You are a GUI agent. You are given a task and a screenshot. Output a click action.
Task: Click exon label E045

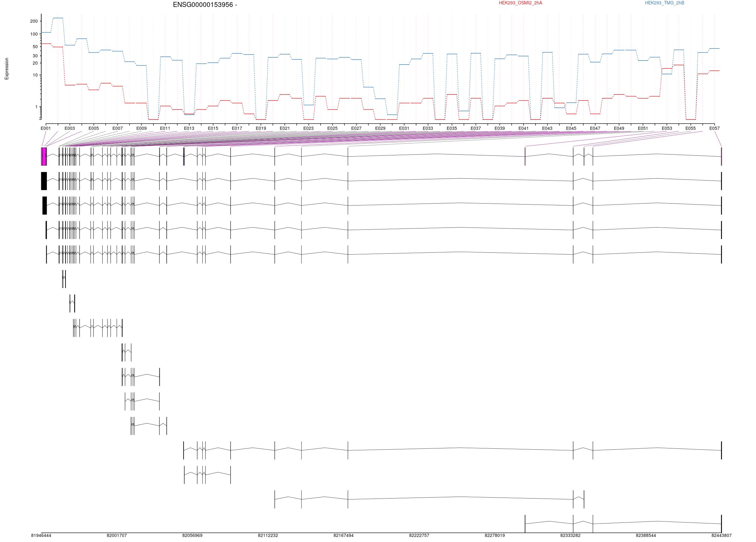(571, 129)
